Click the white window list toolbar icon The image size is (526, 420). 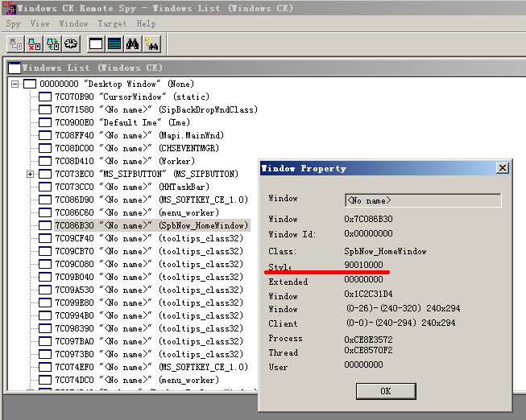point(96,43)
